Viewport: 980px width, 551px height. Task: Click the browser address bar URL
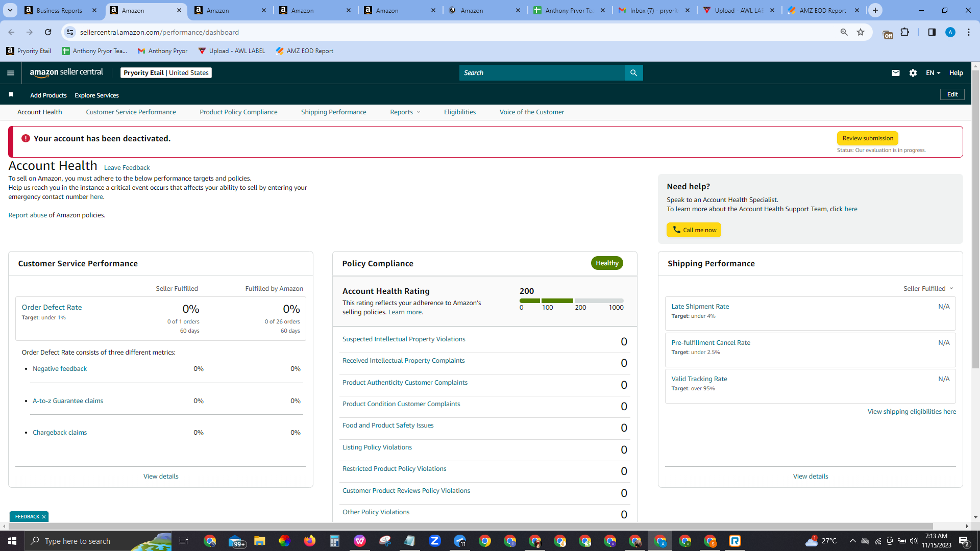pos(159,32)
